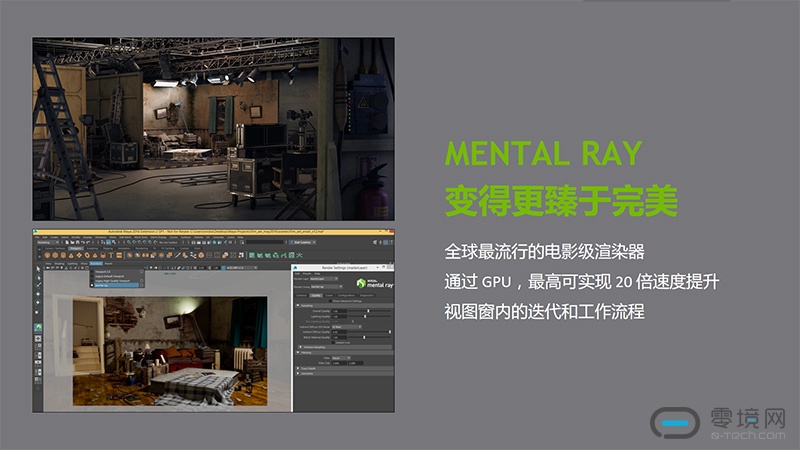Toggle the Sample Lock checkbox
Viewport: 800px width, 450px height.
(x=333, y=342)
